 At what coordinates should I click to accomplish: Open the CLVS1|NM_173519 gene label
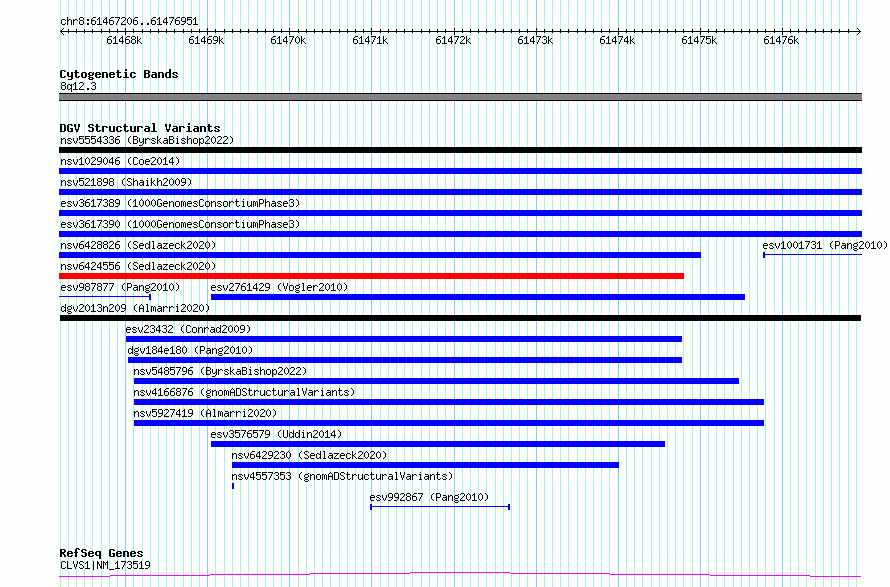click(105, 565)
